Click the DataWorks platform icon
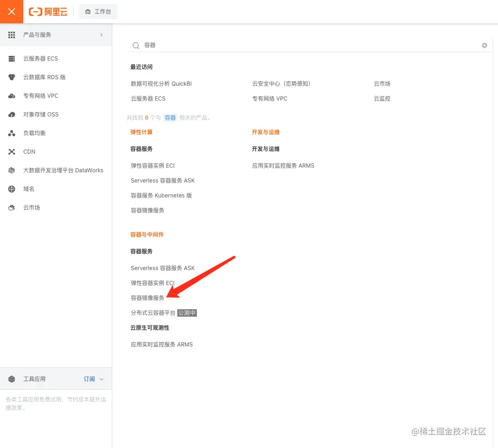 click(x=12, y=170)
